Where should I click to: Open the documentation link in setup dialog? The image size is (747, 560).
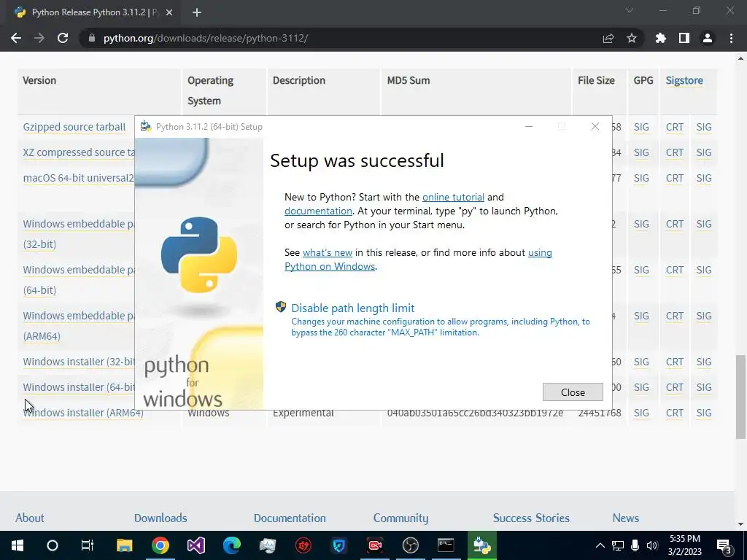(318, 211)
